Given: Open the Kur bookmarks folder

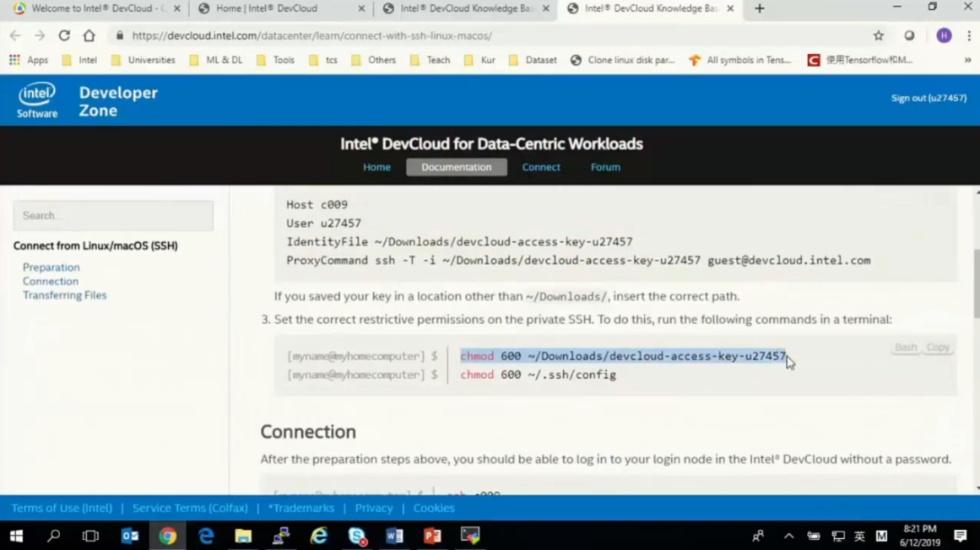Looking at the screenshot, I should [x=480, y=60].
